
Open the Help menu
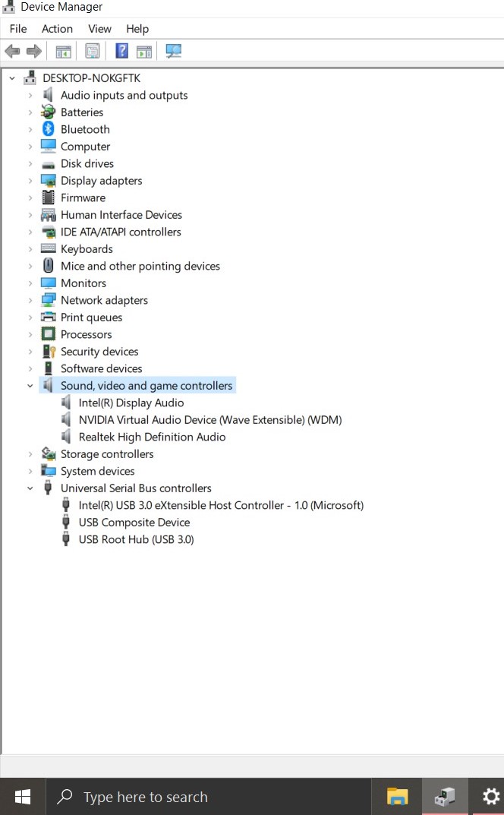coord(137,29)
